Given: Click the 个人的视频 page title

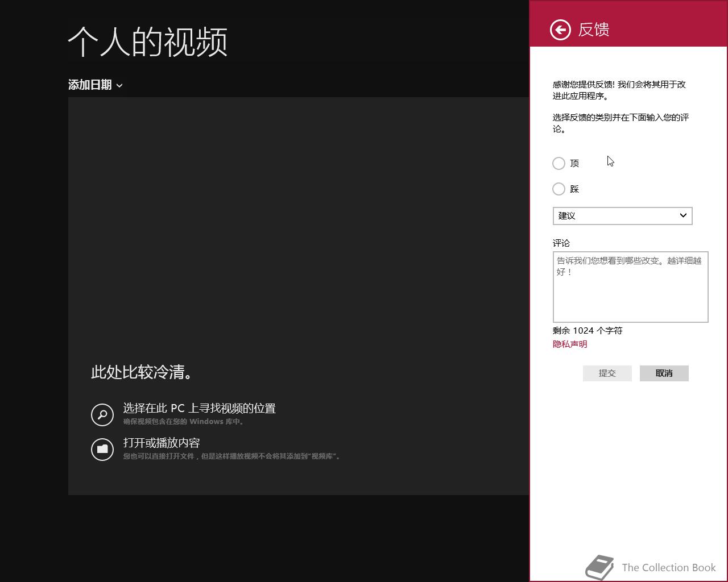Looking at the screenshot, I should (x=148, y=41).
